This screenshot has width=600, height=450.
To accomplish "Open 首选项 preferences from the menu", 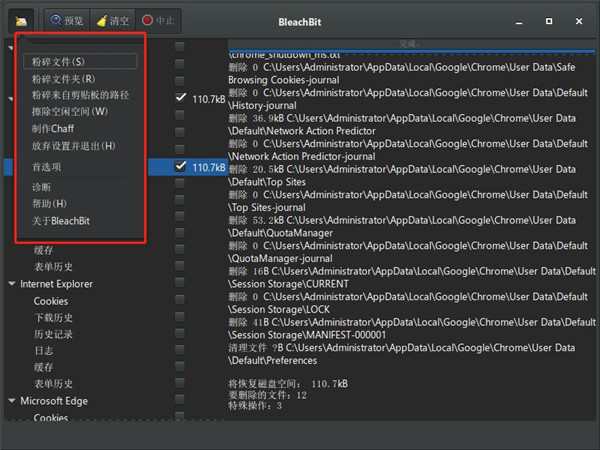I will coord(46,167).
